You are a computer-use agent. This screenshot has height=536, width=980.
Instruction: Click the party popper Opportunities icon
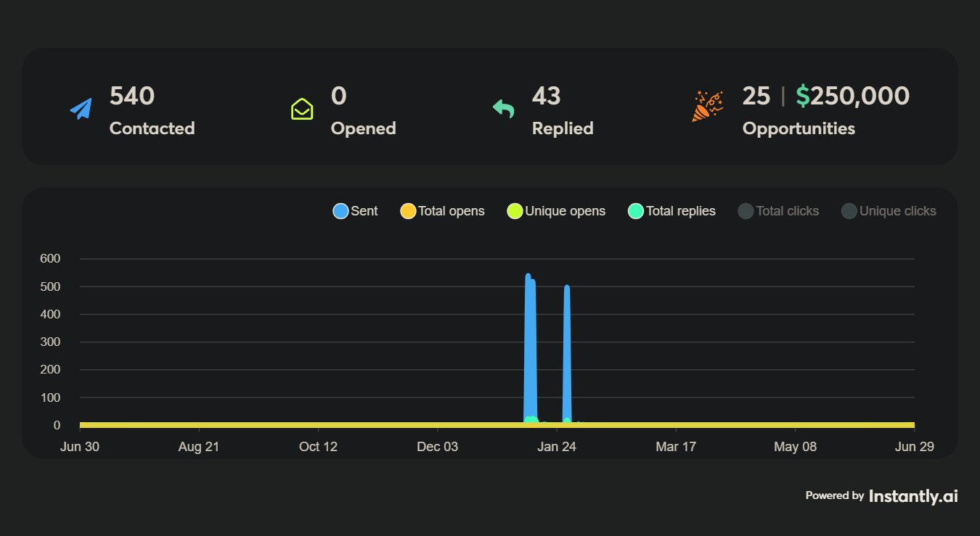pyautogui.click(x=707, y=106)
